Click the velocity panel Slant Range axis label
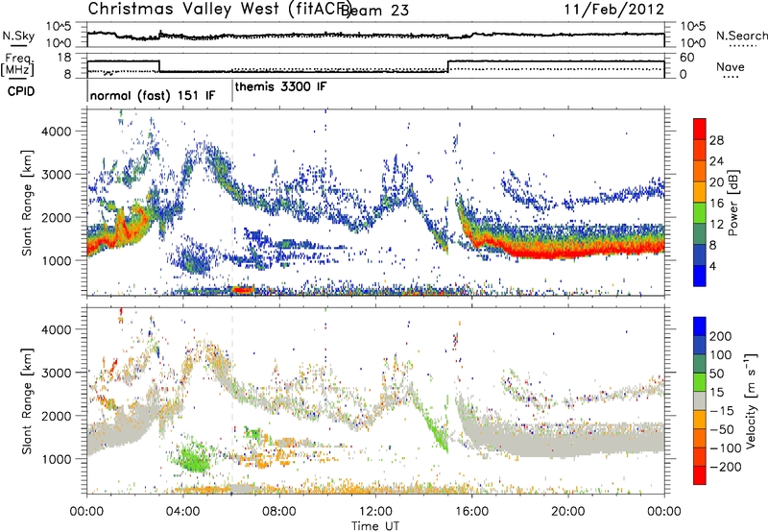768x532 pixels. click(x=27, y=400)
